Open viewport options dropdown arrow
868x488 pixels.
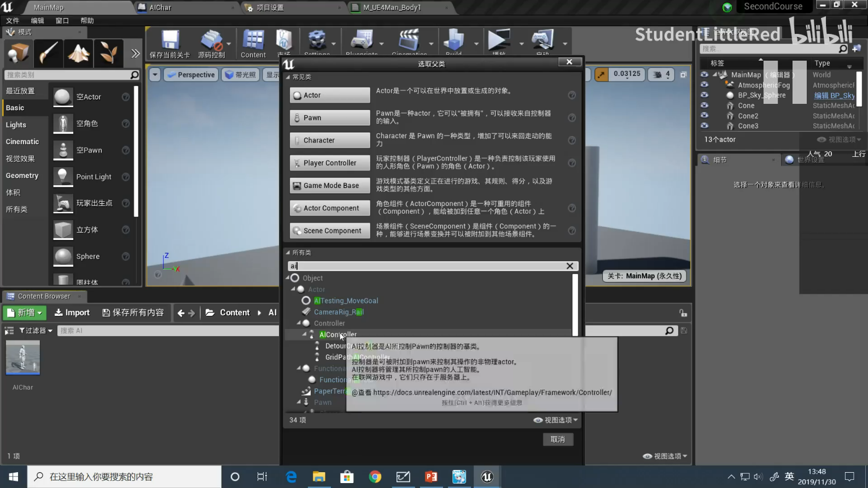[155, 74]
